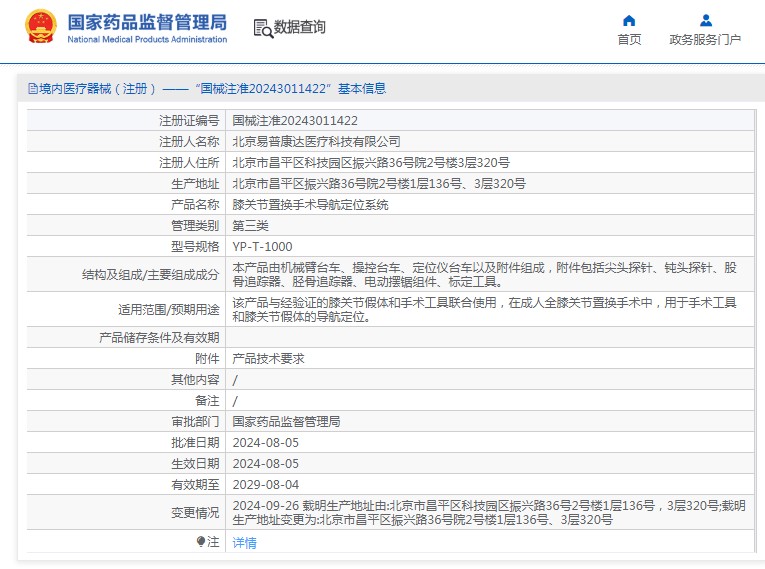Select approval department 国家药品监督管理局 value
Viewport: 765px width, 569px height.
[286, 421]
